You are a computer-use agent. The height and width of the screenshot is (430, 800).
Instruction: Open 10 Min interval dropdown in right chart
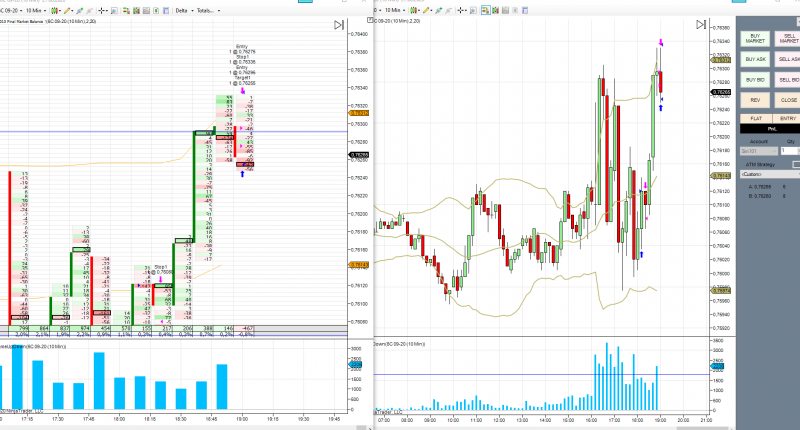pos(395,10)
